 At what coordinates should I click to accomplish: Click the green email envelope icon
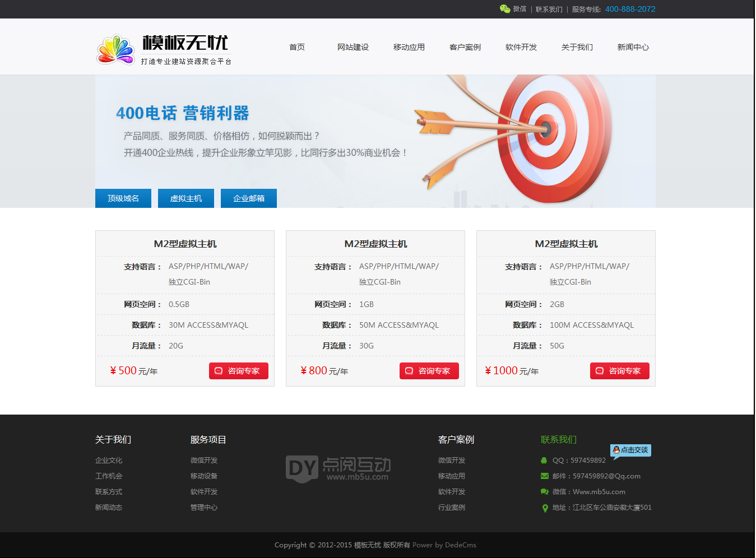pos(544,476)
